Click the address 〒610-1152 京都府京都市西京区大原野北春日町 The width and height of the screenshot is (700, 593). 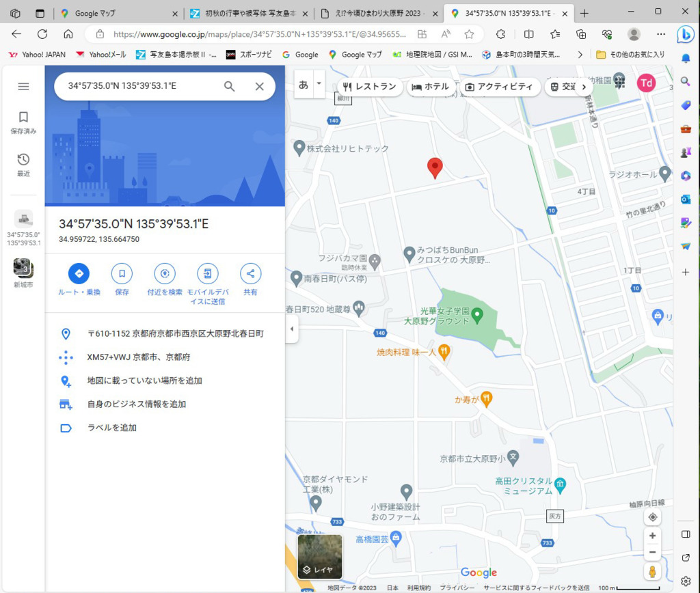176,334
